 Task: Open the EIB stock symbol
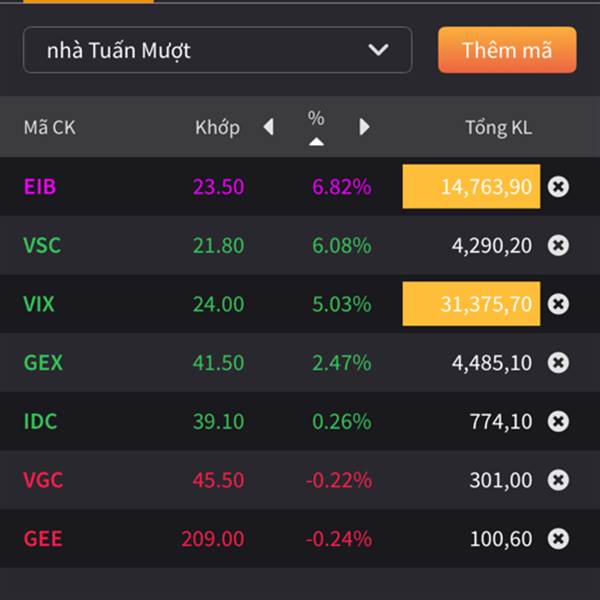pos(40,187)
